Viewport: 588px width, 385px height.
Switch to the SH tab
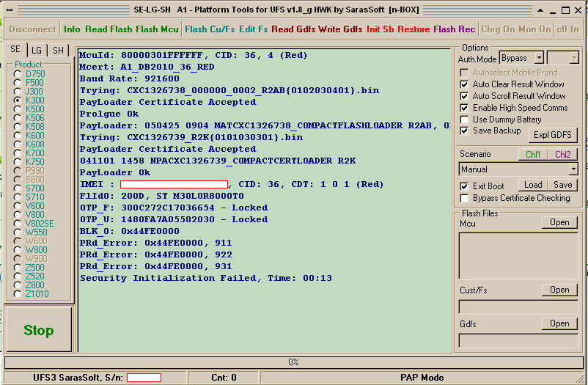point(58,51)
